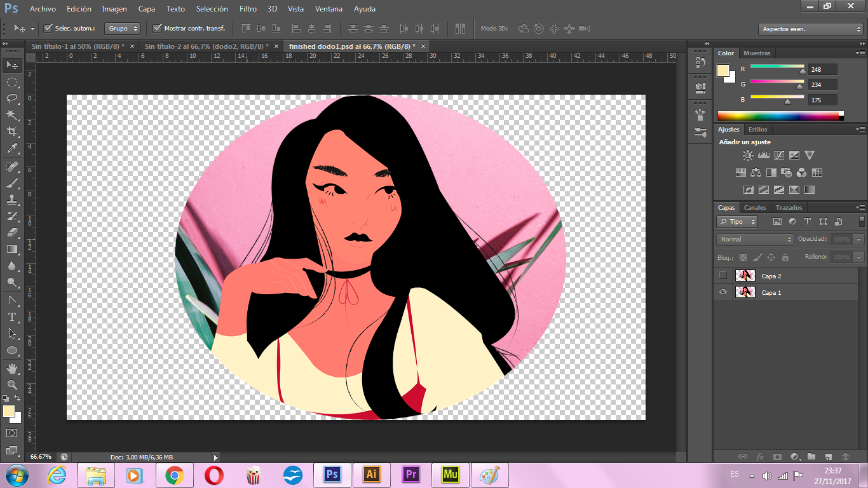Image resolution: width=868 pixels, height=488 pixels.
Task: Select the History Brush tool
Action: tap(12, 216)
